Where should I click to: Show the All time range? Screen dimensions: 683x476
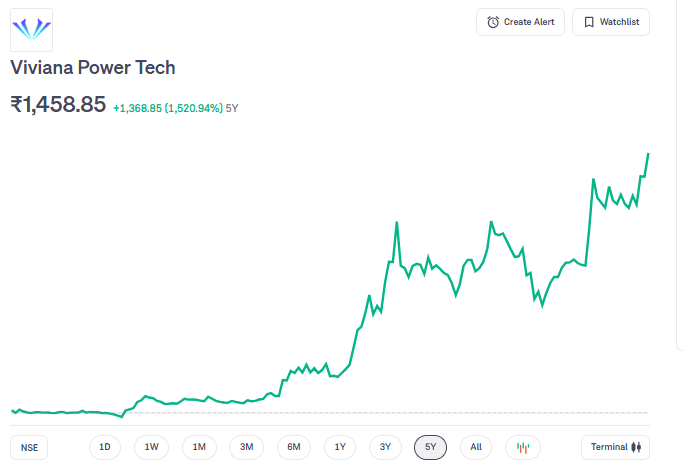476,447
